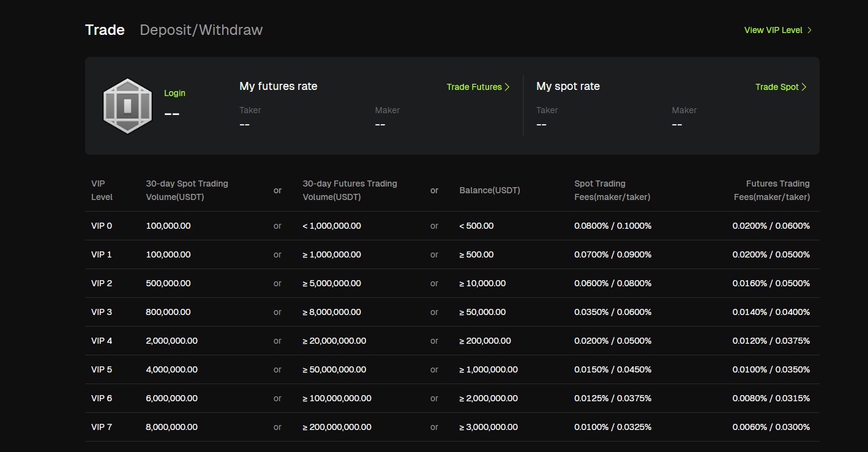
Task: Click the My futures rate heading
Action: pyautogui.click(x=279, y=86)
